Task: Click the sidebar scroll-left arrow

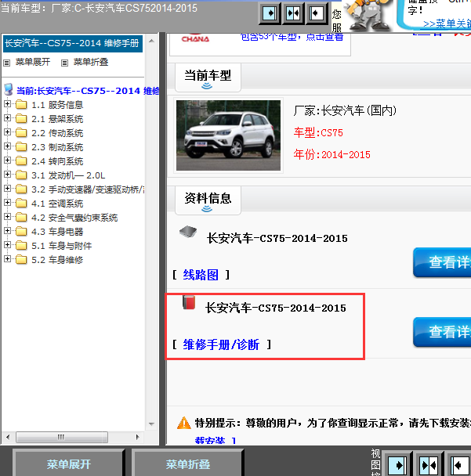Action: click(x=8, y=437)
